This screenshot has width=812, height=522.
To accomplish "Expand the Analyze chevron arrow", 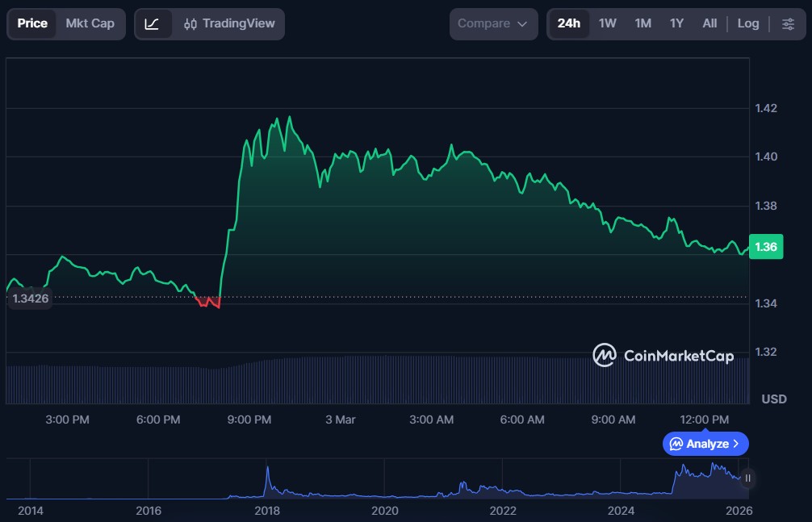I will pyautogui.click(x=735, y=444).
